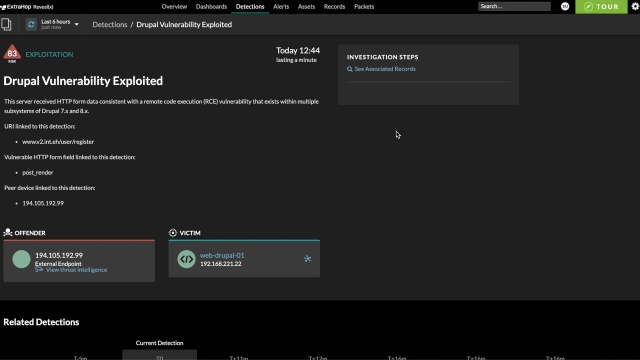Open the Records menu
Image resolution: width=640 pixels, height=360 pixels.
[334, 7]
